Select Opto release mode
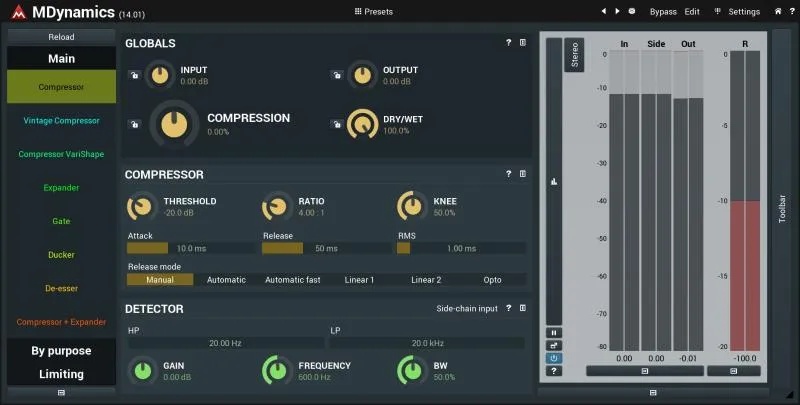This screenshot has width=800, height=405. click(x=492, y=280)
